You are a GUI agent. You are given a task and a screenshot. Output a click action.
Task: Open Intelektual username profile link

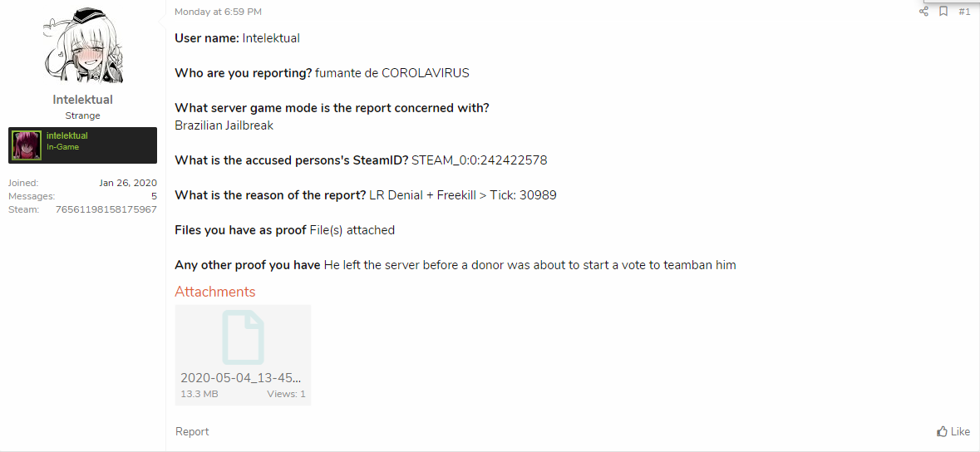point(83,100)
